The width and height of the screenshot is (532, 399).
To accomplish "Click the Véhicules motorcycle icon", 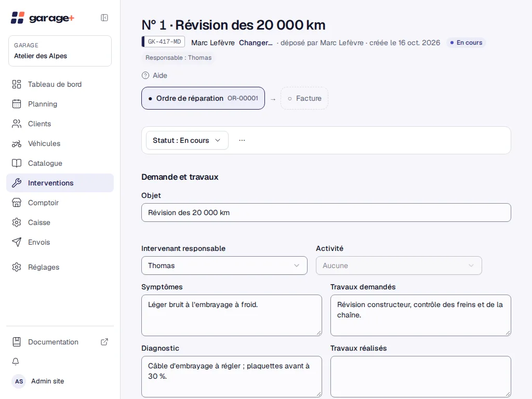I will click(x=17, y=143).
